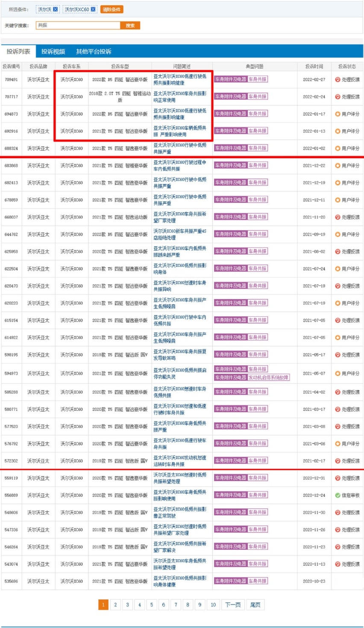
Task: Jump to last page with 尾页
Action: tap(255, 604)
